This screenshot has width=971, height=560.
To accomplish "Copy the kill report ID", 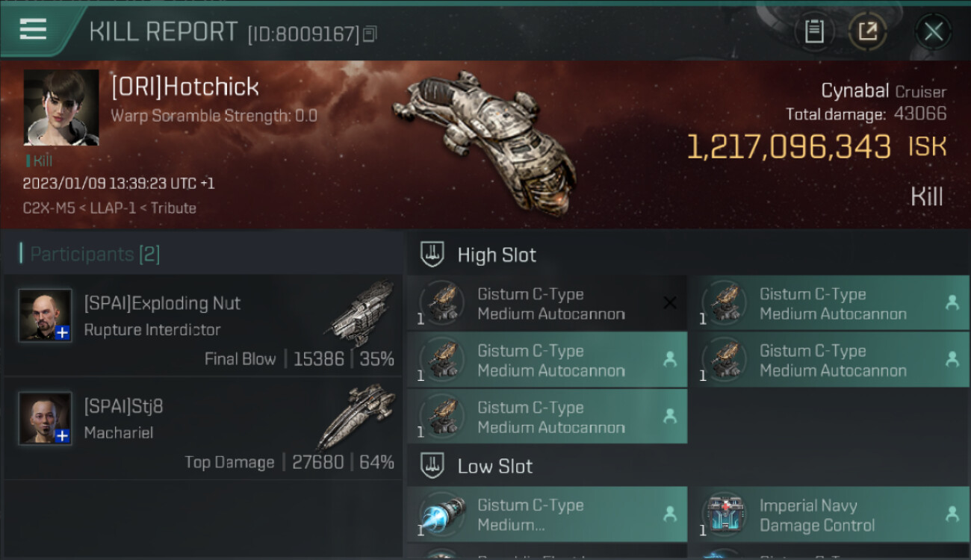I will click(370, 34).
